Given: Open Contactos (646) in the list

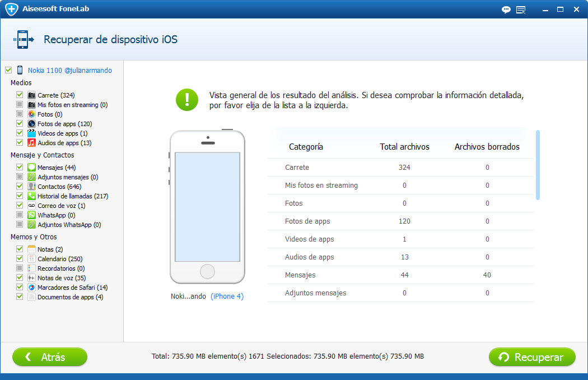Looking at the screenshot, I should pyautogui.click(x=59, y=187).
